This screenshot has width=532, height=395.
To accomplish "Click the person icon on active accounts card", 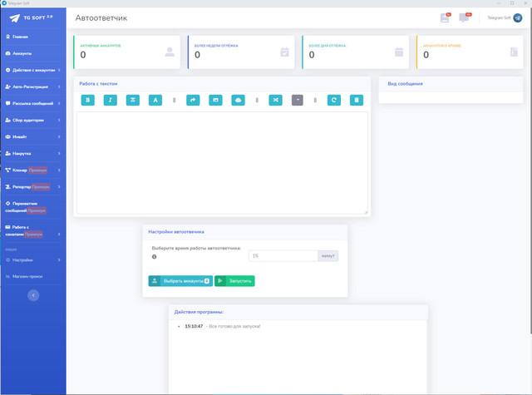I will (x=170, y=52).
